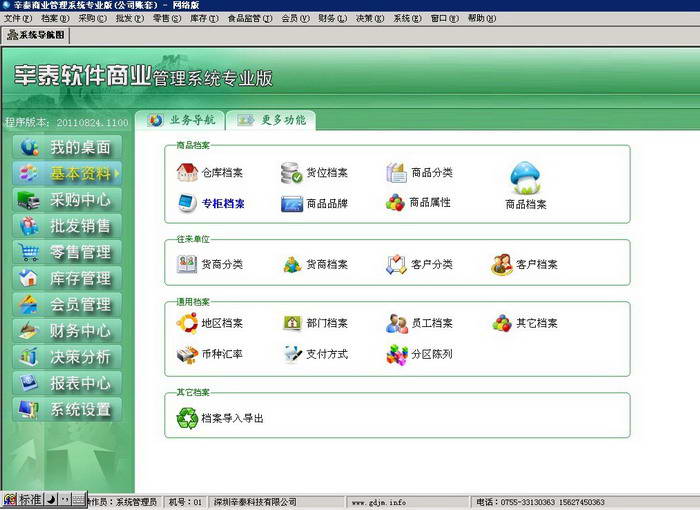This screenshot has width=700, height=510.
Task: Open 货商档案 icon
Action: 292,264
